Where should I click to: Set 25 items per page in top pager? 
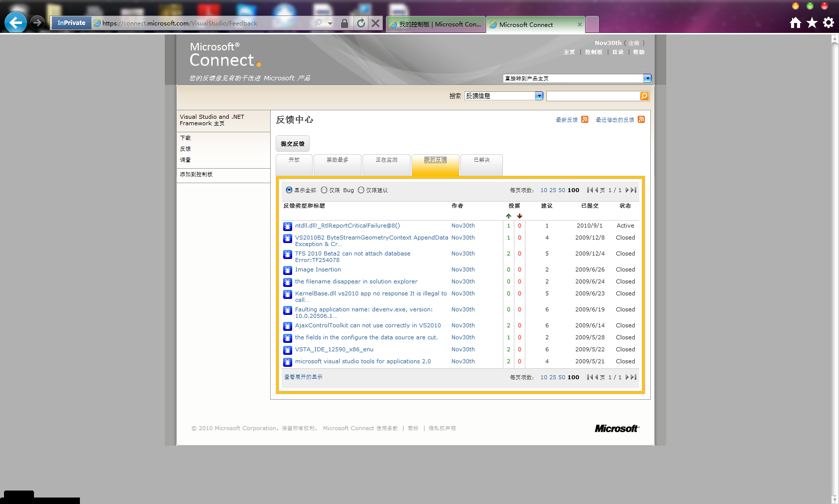point(553,190)
